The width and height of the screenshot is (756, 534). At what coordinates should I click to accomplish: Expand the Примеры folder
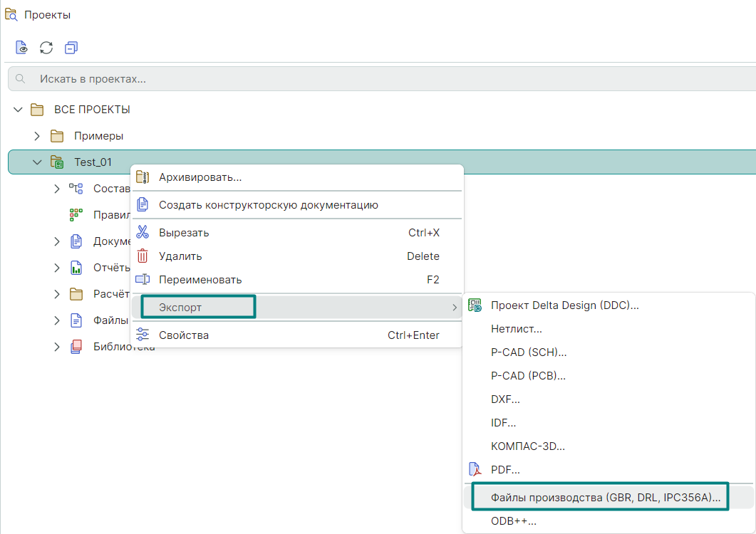pyautogui.click(x=38, y=135)
